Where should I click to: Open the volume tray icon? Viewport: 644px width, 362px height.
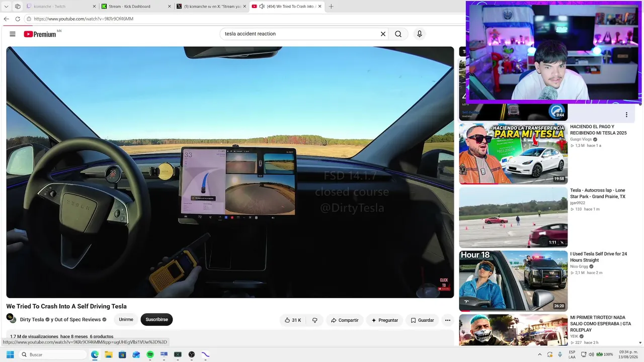click(591, 354)
